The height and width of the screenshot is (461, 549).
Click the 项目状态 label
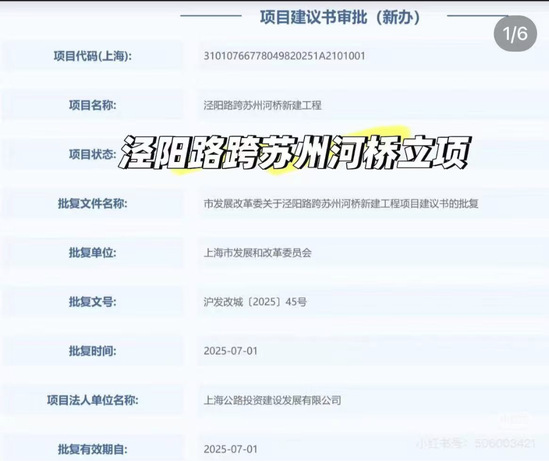(93, 154)
